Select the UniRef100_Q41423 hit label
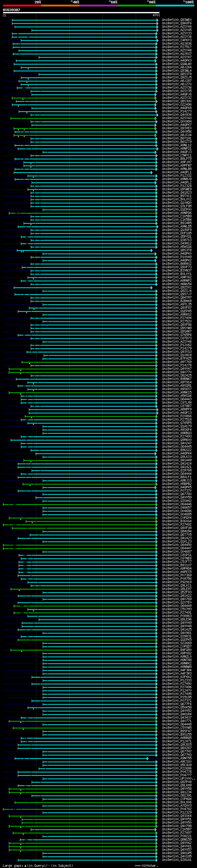 click(x=177, y=538)
